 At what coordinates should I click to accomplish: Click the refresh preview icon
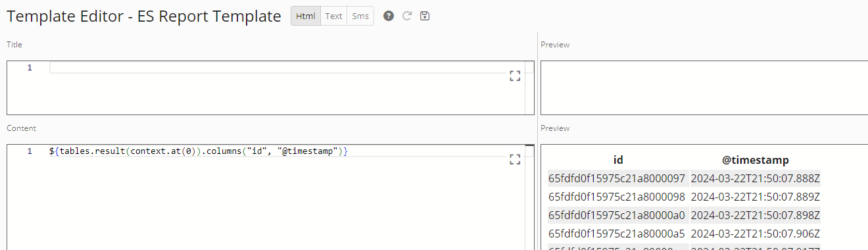[x=407, y=16]
